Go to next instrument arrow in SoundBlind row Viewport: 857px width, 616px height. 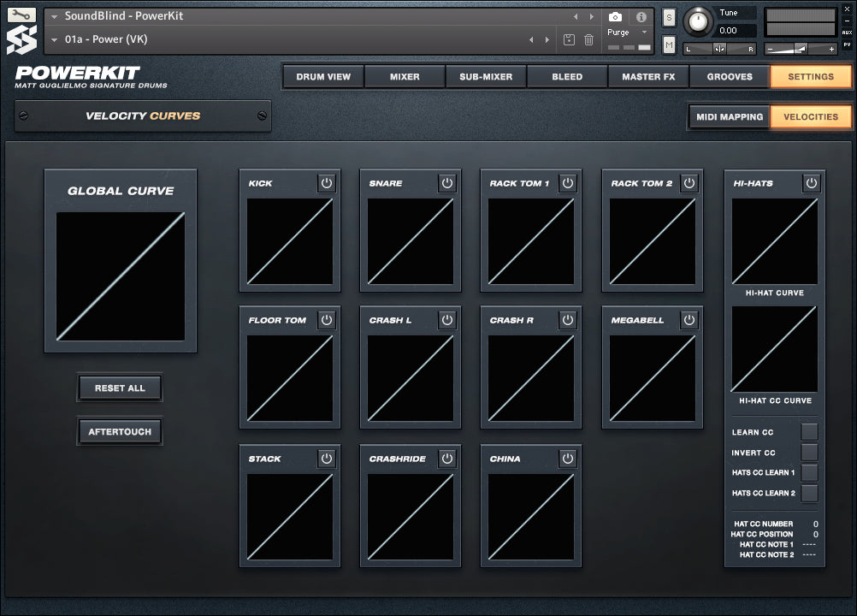click(x=591, y=16)
